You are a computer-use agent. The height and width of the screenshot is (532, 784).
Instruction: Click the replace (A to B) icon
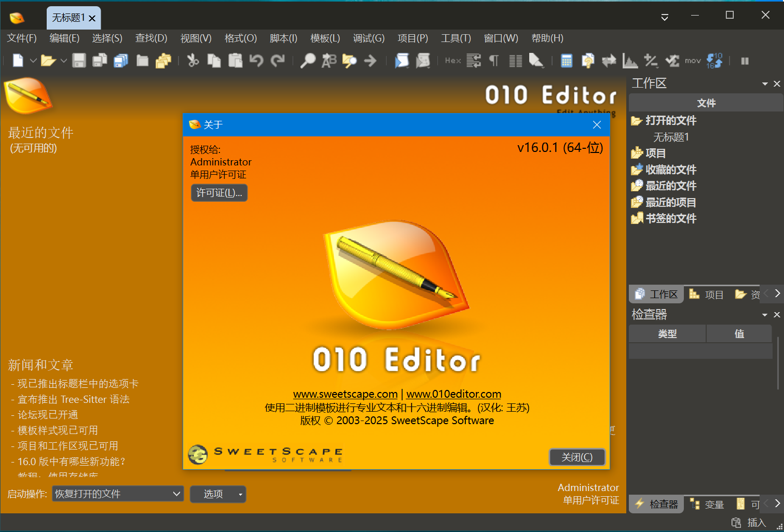pyautogui.click(x=329, y=61)
